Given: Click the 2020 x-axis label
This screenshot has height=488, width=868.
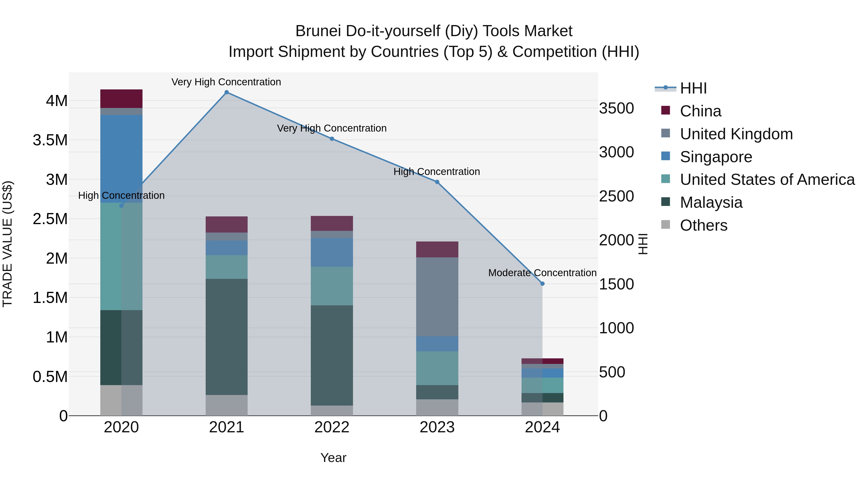Looking at the screenshot, I should [x=121, y=427].
